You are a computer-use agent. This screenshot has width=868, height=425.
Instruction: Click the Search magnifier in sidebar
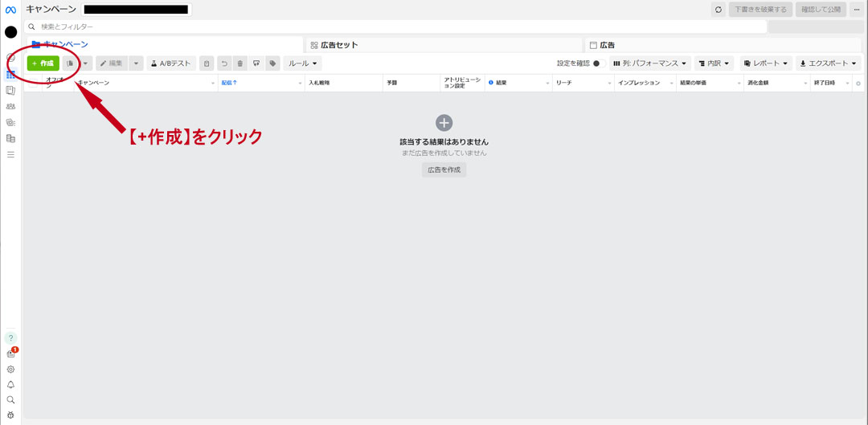tap(10, 399)
